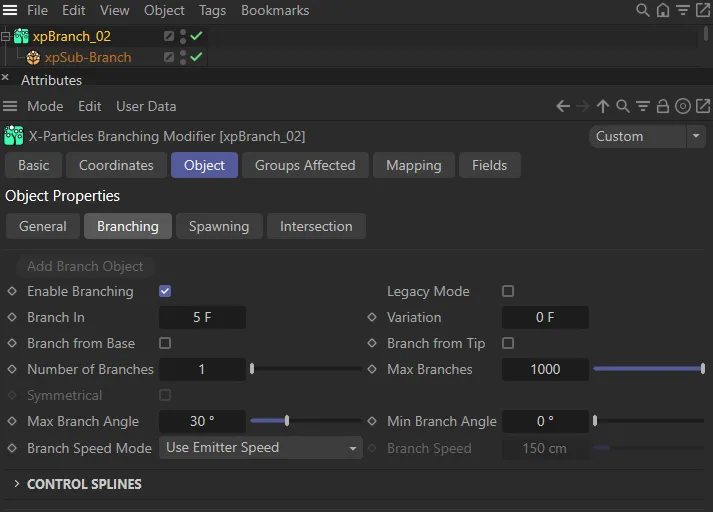Toggle xpBranch_02 visibility dots
The image size is (713, 512).
(x=183, y=36)
